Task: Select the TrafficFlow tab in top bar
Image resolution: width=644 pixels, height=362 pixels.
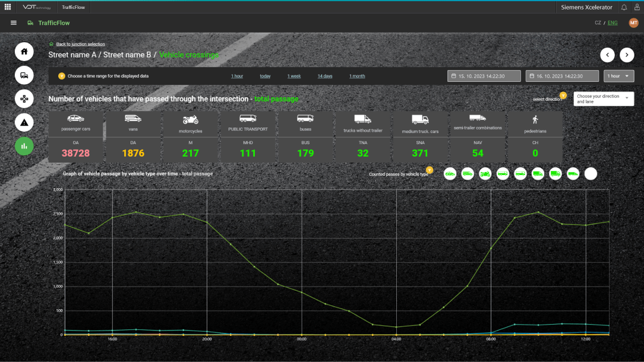Action: pyautogui.click(x=73, y=7)
